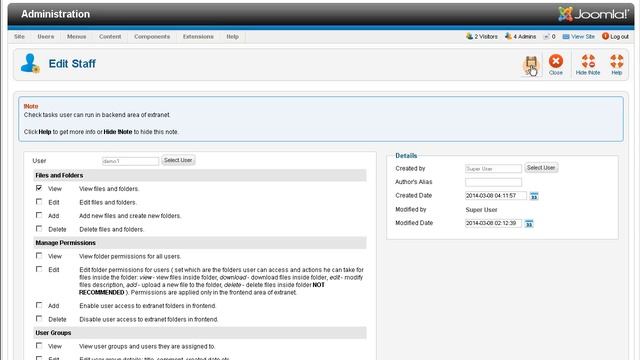Click the Administration header title

(x=56, y=14)
